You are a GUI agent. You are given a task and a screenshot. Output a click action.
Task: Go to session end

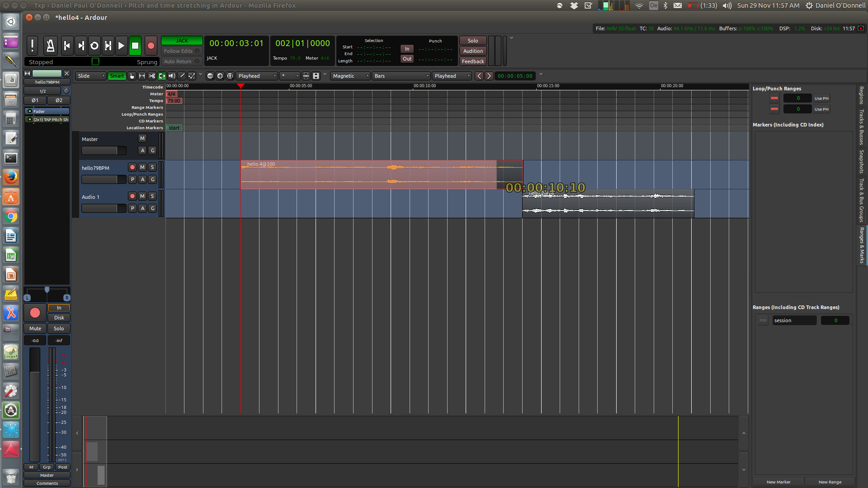tap(81, 45)
